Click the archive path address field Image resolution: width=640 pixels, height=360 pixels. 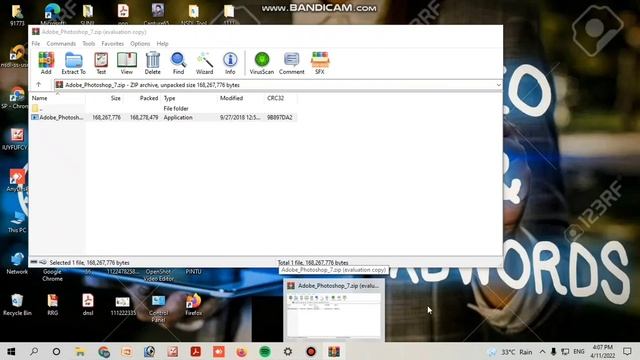[x=278, y=85]
